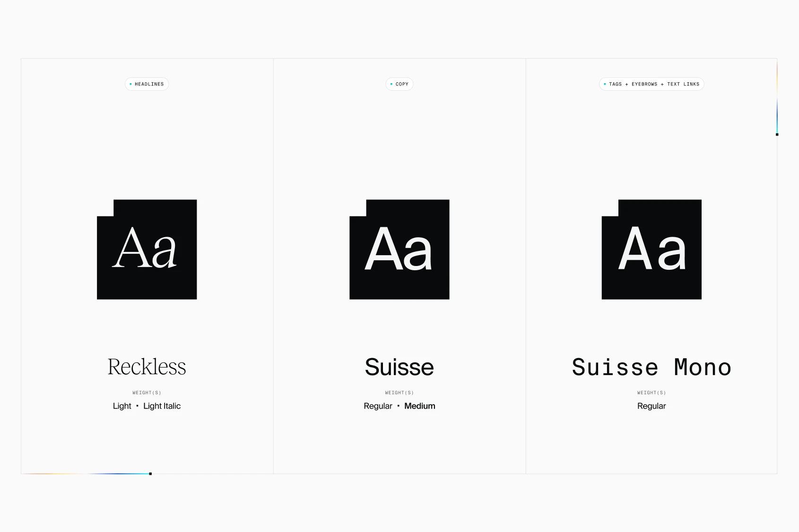Select the Suisse Mono Aa specimen tile
The image size is (799, 532).
pyautogui.click(x=651, y=249)
